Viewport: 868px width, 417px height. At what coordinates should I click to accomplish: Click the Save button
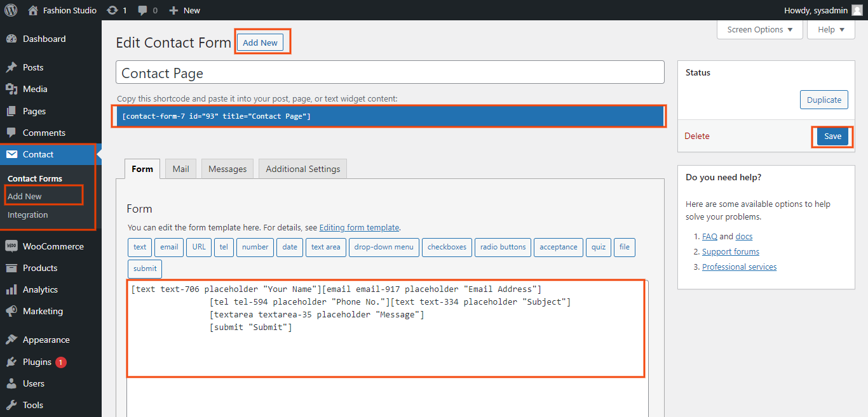(832, 136)
